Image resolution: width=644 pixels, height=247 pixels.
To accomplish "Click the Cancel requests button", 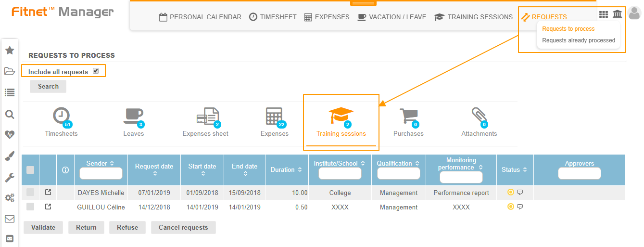I will [183, 227].
